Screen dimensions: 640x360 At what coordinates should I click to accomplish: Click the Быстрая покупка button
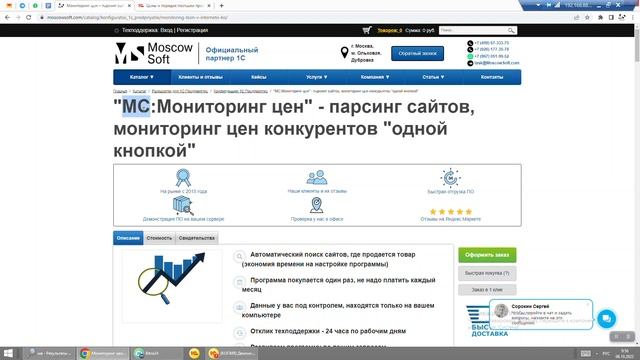(x=487, y=273)
